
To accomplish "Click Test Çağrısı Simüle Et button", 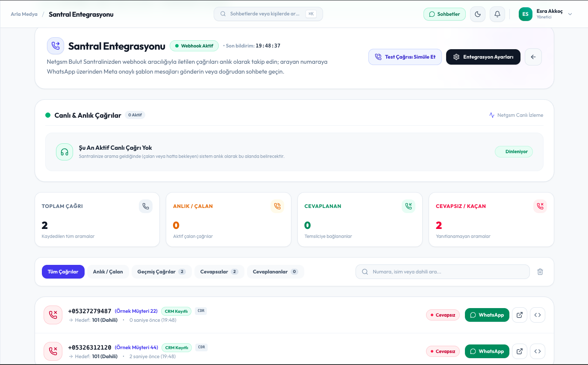I will click(x=405, y=57).
